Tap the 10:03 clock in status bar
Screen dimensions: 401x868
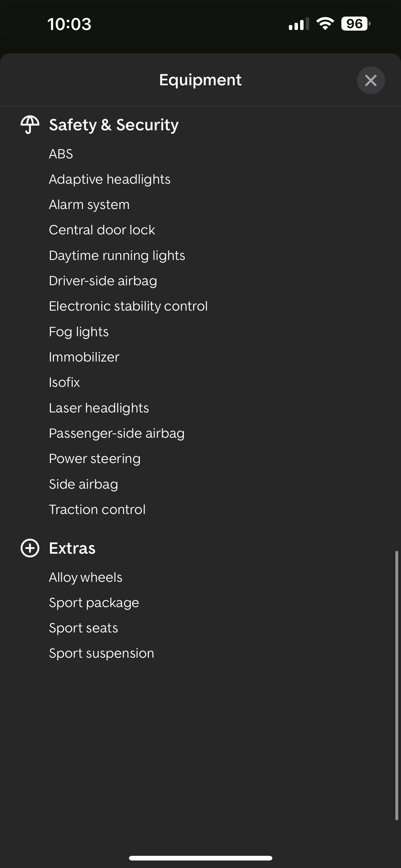69,24
